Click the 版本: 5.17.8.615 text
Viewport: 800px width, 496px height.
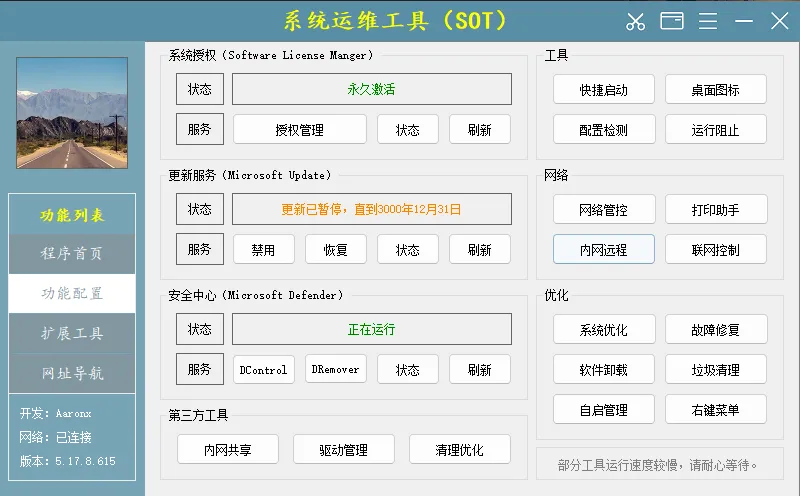tap(67, 461)
